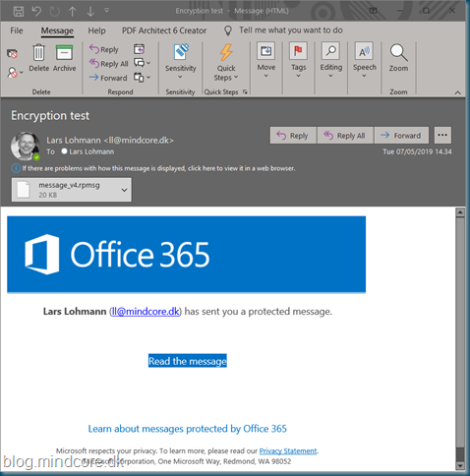Click the Encryption test subject line
The width and height of the screenshot is (470, 476).
pyautogui.click(x=50, y=116)
